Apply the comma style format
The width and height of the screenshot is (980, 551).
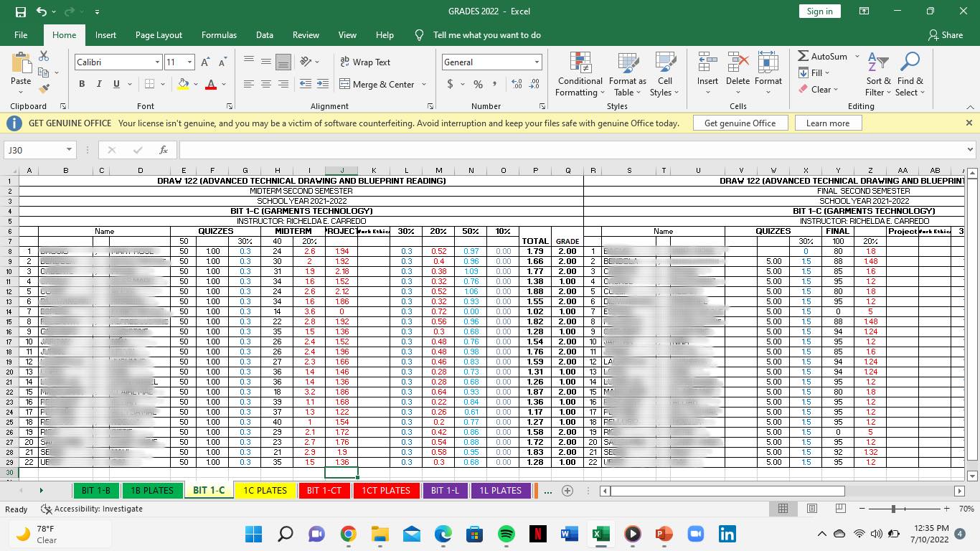coord(494,84)
